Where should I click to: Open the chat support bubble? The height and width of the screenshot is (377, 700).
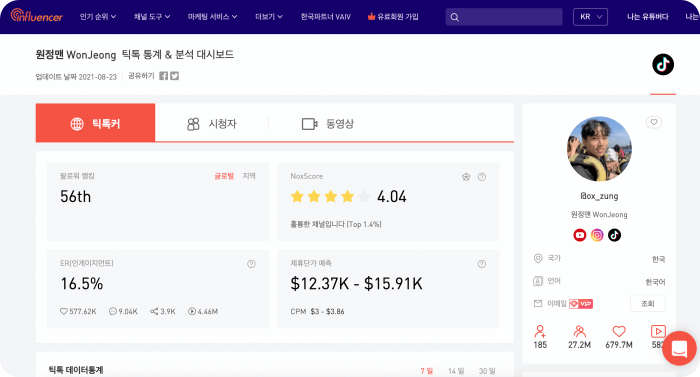tap(679, 348)
